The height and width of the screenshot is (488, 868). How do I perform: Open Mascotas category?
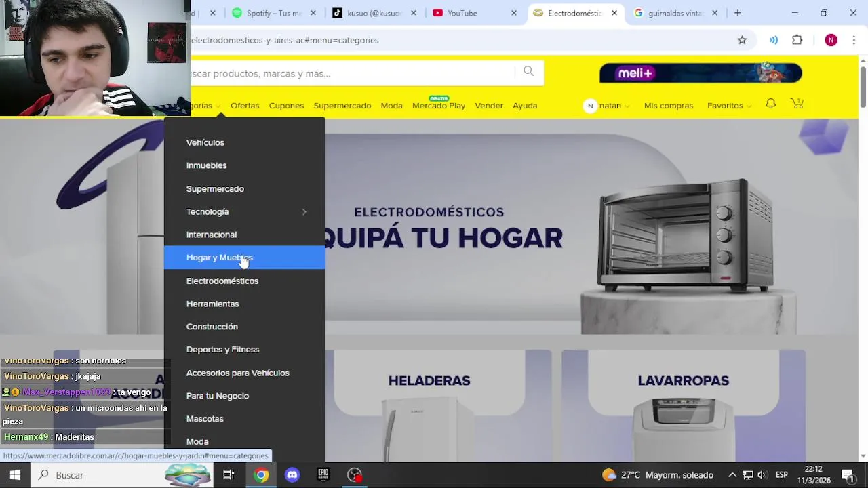coord(205,419)
